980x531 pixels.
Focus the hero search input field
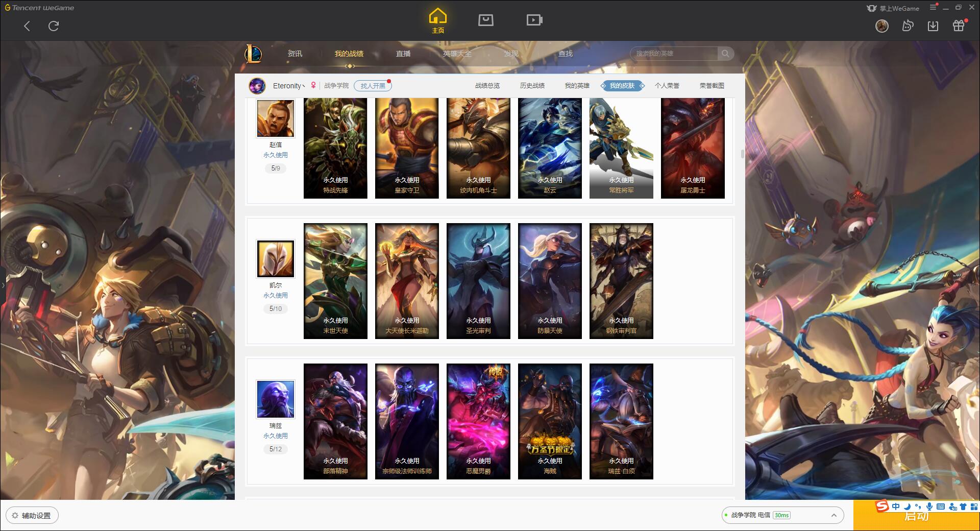[x=674, y=54]
